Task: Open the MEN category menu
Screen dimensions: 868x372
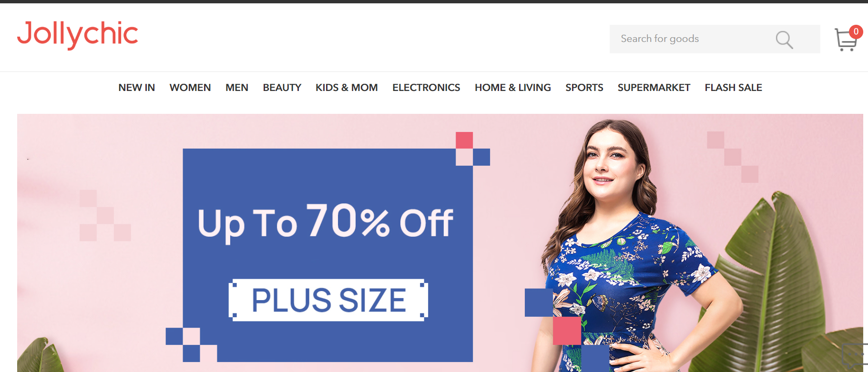Action: coord(237,88)
